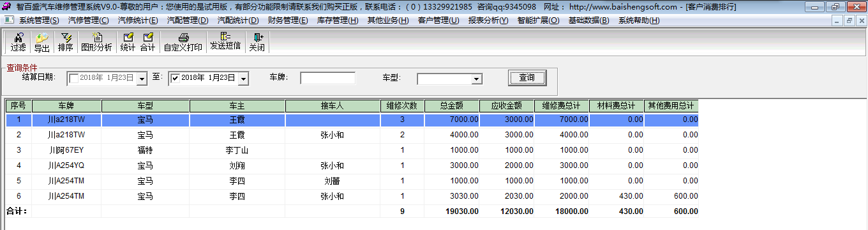Click the 维修次数 column header
868x230 pixels.
pos(402,106)
